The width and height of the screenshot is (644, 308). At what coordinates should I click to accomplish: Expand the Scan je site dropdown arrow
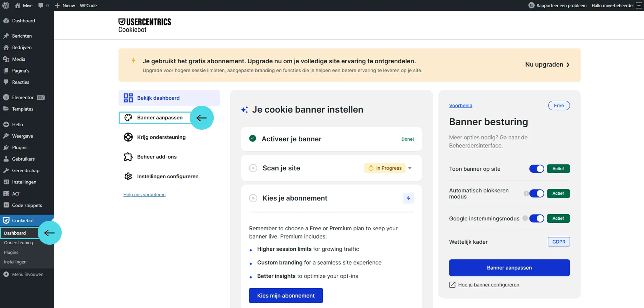click(x=410, y=168)
